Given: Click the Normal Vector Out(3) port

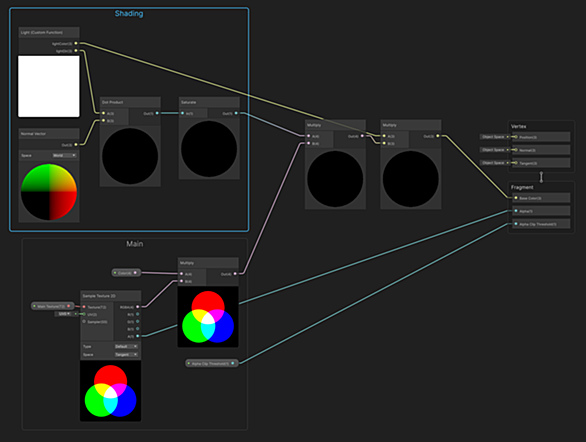Looking at the screenshot, I should (76, 145).
